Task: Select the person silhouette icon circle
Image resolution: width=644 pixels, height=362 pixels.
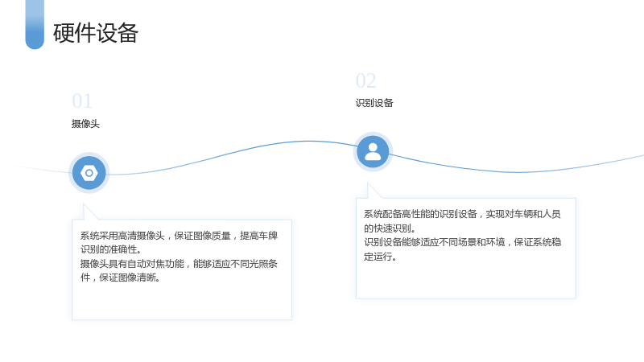Action: (x=373, y=152)
